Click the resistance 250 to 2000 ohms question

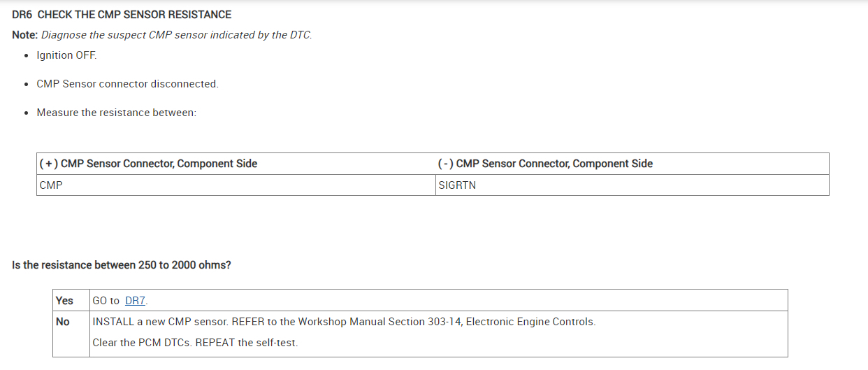pos(122,265)
